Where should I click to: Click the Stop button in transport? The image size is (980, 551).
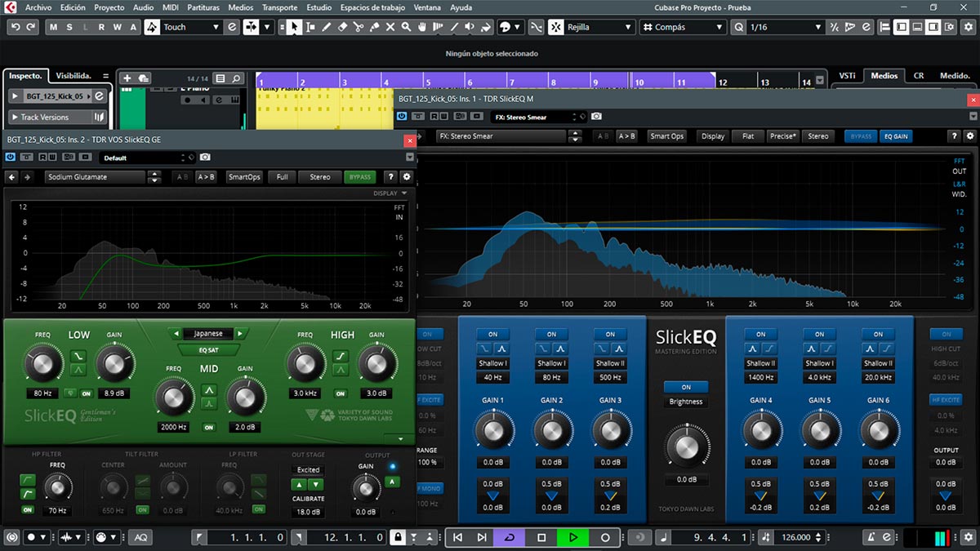coord(541,537)
